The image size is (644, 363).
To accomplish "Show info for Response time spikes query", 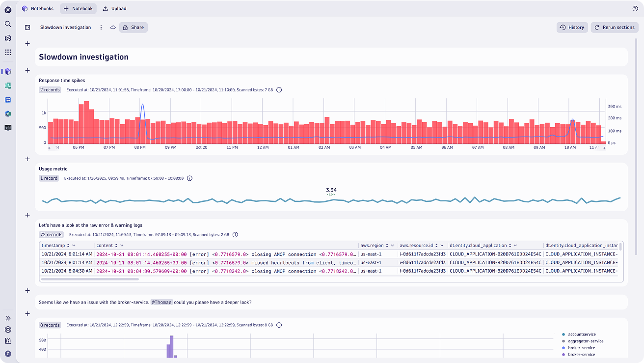I will point(279,90).
